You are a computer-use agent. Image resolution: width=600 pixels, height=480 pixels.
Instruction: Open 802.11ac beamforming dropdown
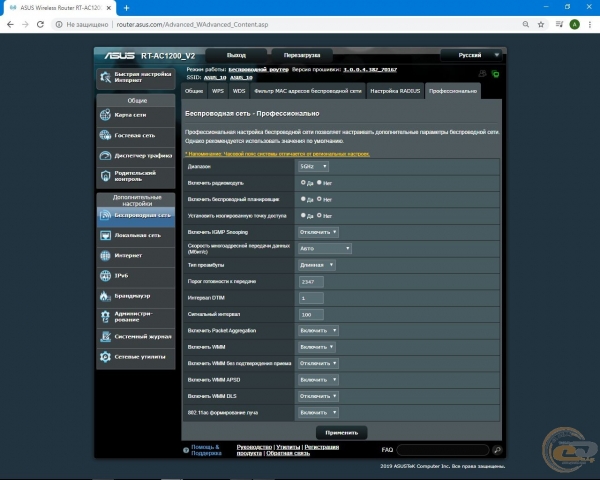(318, 413)
